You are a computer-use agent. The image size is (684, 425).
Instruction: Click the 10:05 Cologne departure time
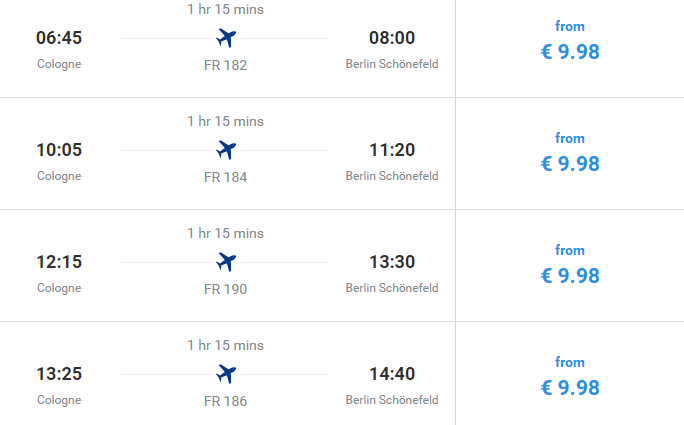click(59, 150)
